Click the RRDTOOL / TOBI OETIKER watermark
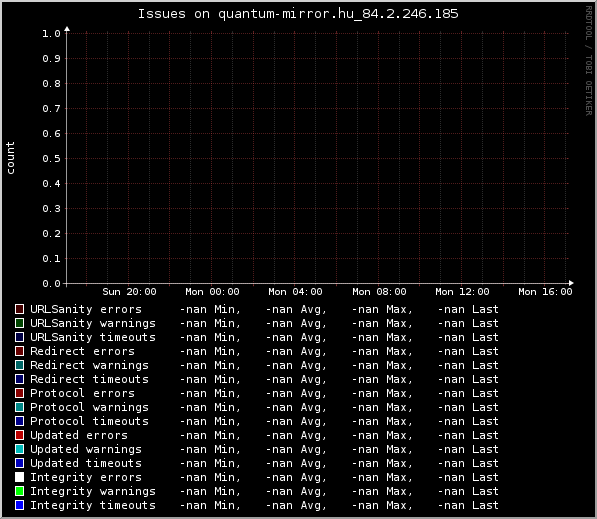Screen dimensions: 597x519 pyautogui.click(x=589, y=61)
